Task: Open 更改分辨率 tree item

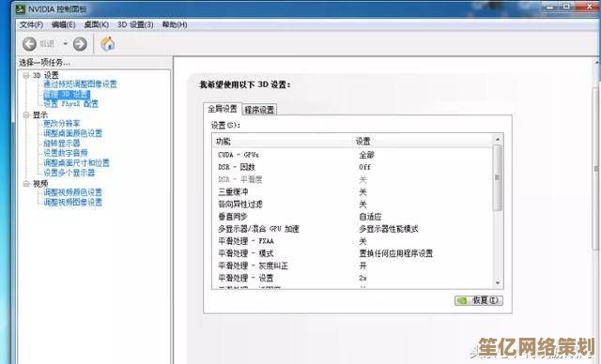Action: point(62,124)
